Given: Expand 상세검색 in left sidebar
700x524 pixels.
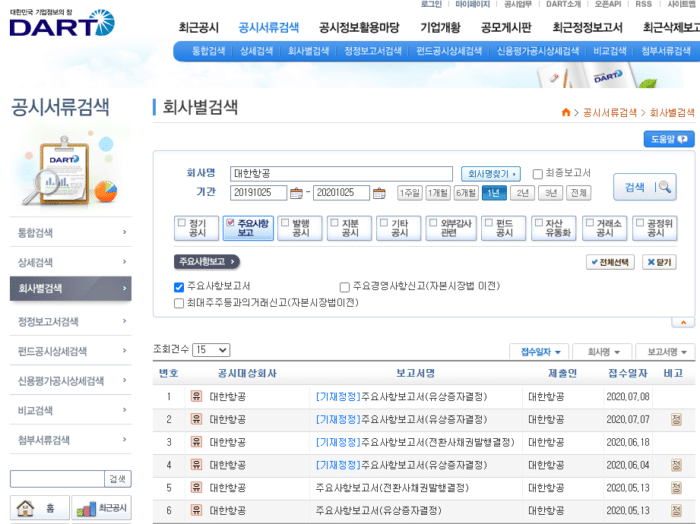Looking at the screenshot, I should 71,262.
